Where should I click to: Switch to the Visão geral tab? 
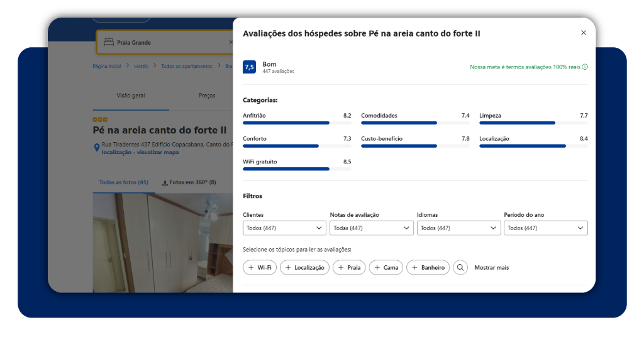[131, 96]
